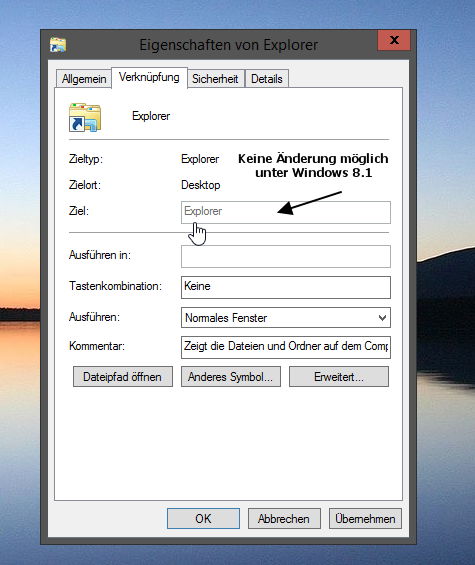Click the Ausführen in: label

(x=100, y=255)
